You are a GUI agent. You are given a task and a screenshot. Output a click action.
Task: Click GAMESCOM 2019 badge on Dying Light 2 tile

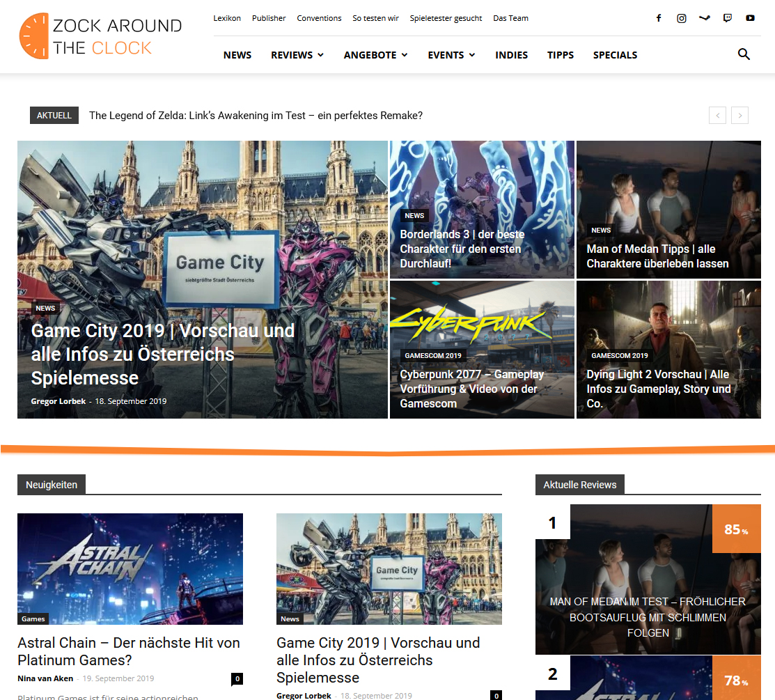coord(620,355)
